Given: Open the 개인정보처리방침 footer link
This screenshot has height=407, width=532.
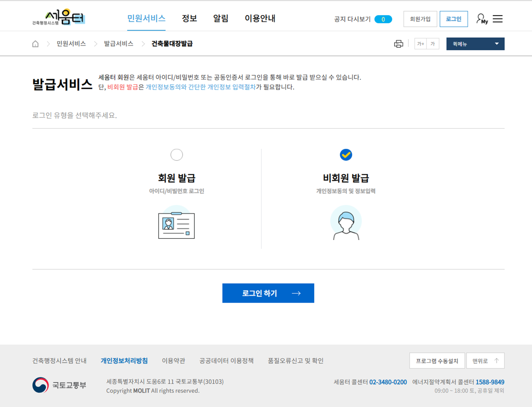Looking at the screenshot, I should coord(124,361).
